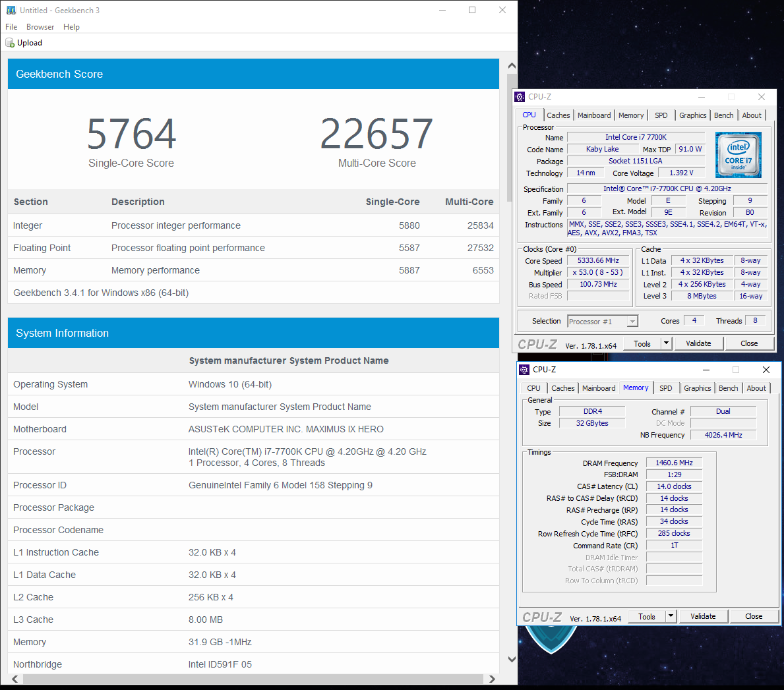784x690 pixels.
Task: Click the Bus Speed value 100.73 MHz
Action: point(598,284)
